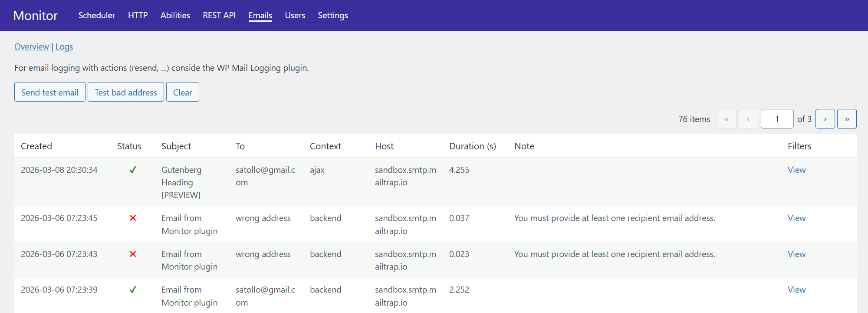Click red X status at 07:23:43 row
868x313 pixels.
133,254
